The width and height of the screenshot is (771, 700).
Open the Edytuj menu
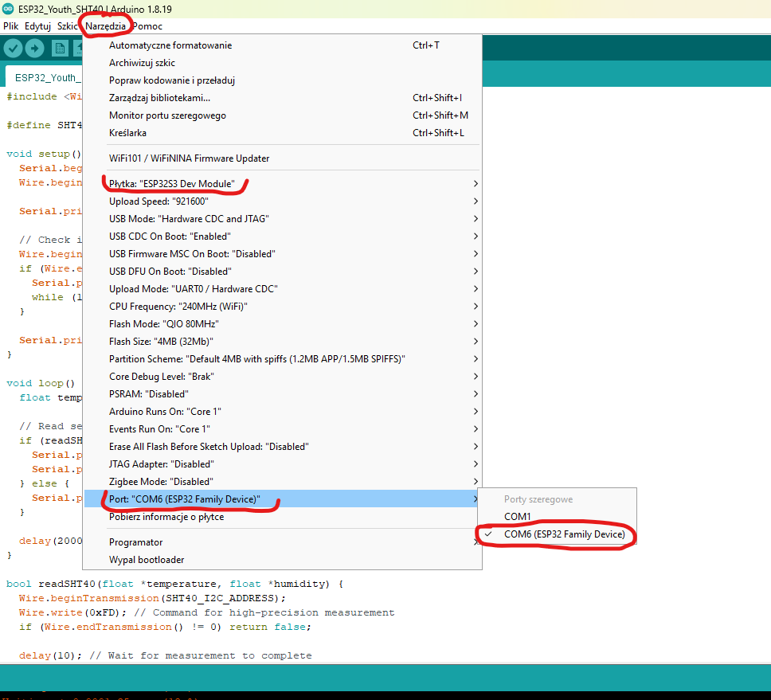[x=38, y=26]
